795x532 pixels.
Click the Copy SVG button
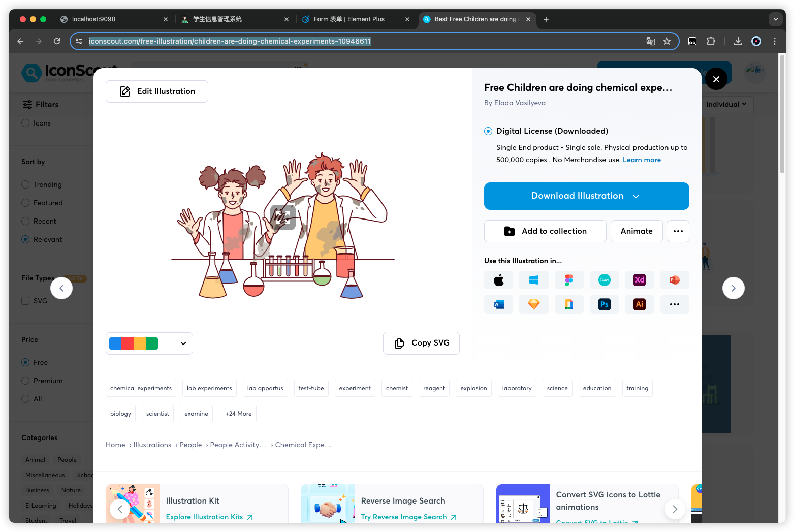[421, 343]
